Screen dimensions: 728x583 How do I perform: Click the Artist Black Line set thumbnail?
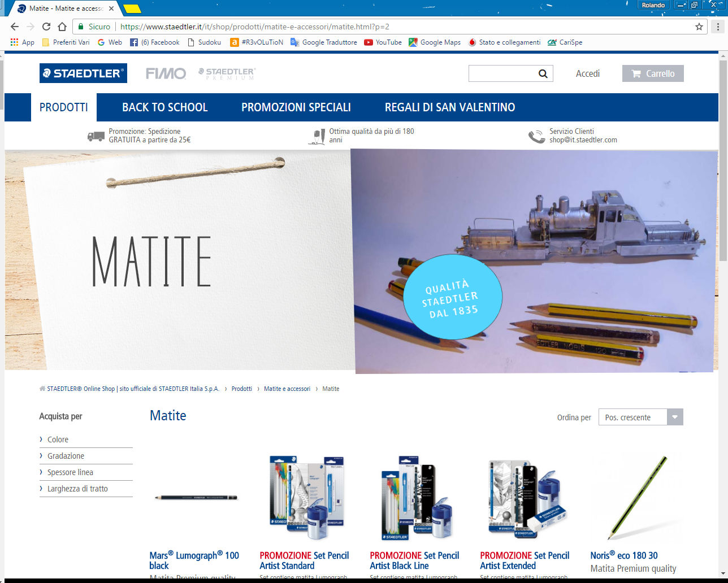click(x=417, y=497)
